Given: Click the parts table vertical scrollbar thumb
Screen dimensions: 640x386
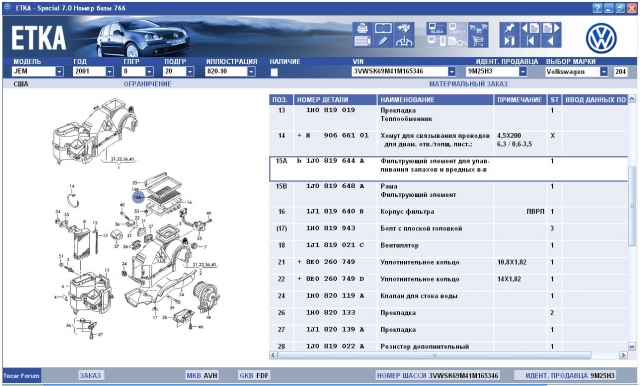Looking at the screenshot, I should click(632, 206).
